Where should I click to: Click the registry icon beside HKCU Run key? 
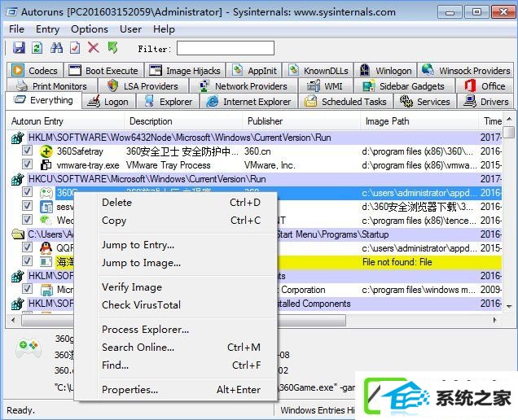[x=17, y=179]
